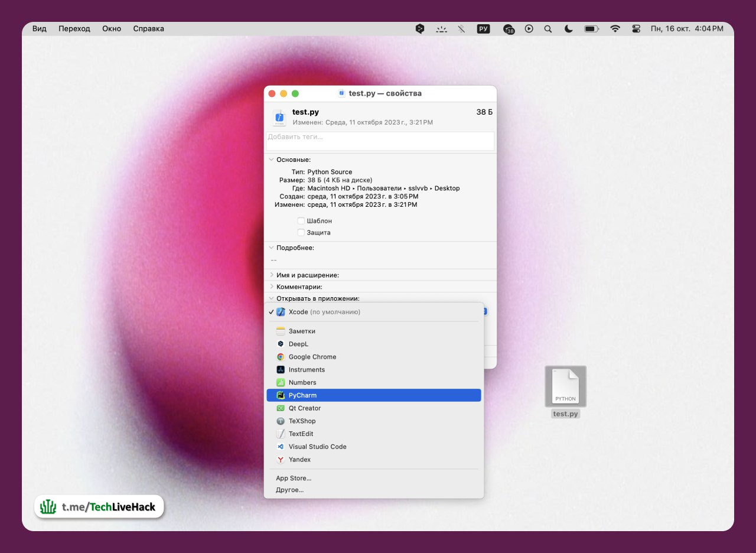Screen dimensions: 756x553
Task: Click the play-circle menu bar icon
Action: point(529,28)
